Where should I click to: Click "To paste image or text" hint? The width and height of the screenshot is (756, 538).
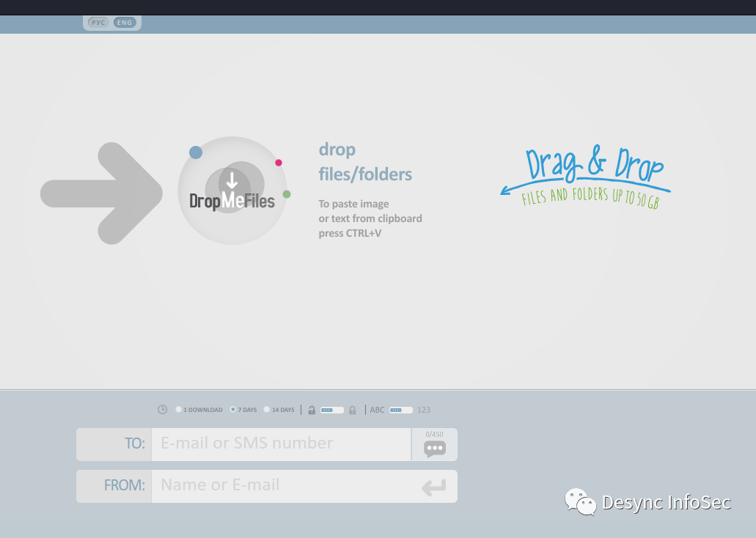tap(370, 218)
